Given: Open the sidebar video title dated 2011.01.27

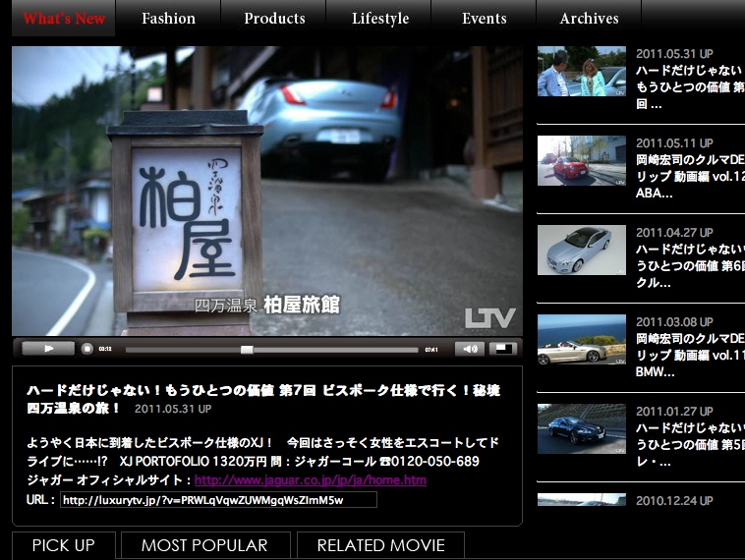Looking at the screenshot, I should pos(690,445).
